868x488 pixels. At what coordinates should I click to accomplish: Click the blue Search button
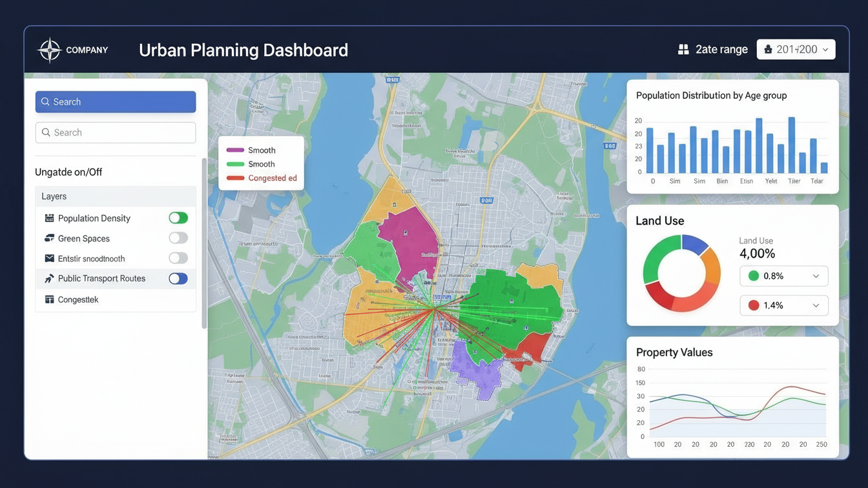tap(116, 101)
